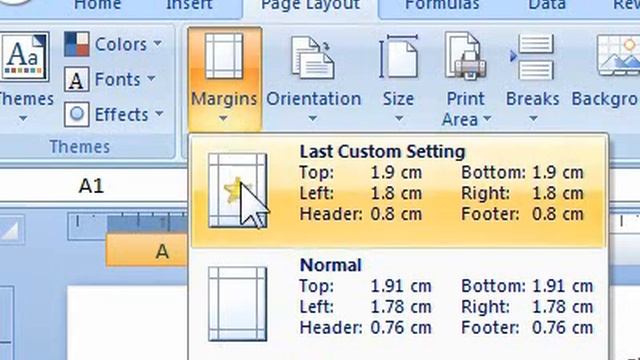Choose the Normal margins preset
This screenshot has height=360, width=640.
click(x=398, y=304)
